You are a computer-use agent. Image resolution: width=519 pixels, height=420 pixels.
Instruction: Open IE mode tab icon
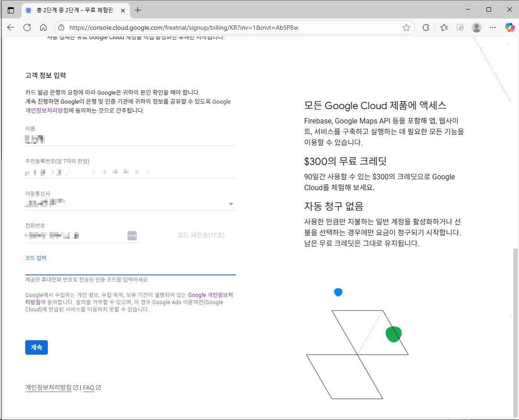coord(460,27)
